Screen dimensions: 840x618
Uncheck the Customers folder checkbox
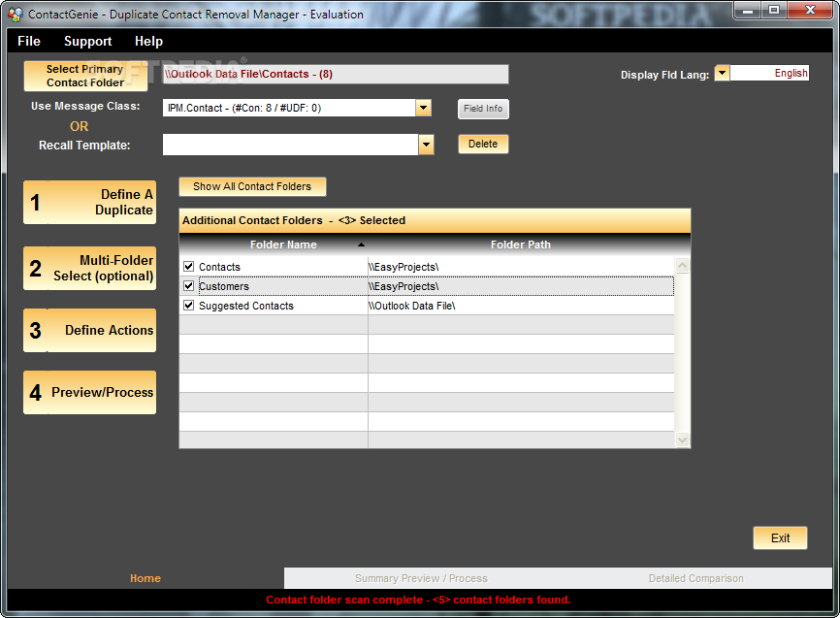tap(188, 285)
